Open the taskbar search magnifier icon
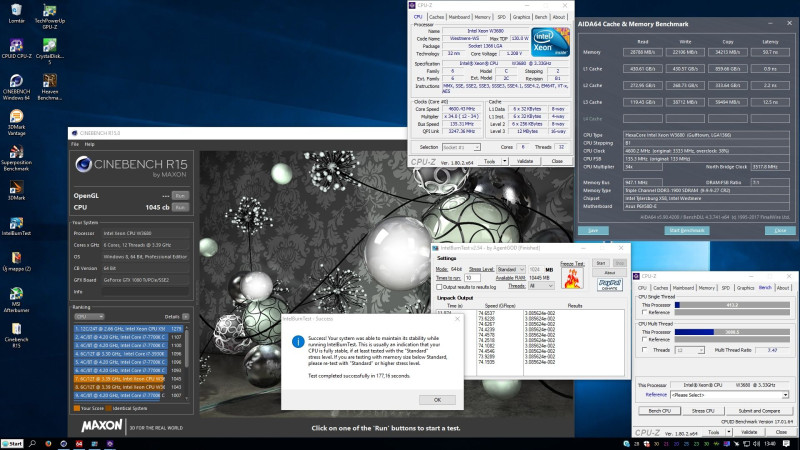This screenshot has height=450, width=800. [32, 444]
